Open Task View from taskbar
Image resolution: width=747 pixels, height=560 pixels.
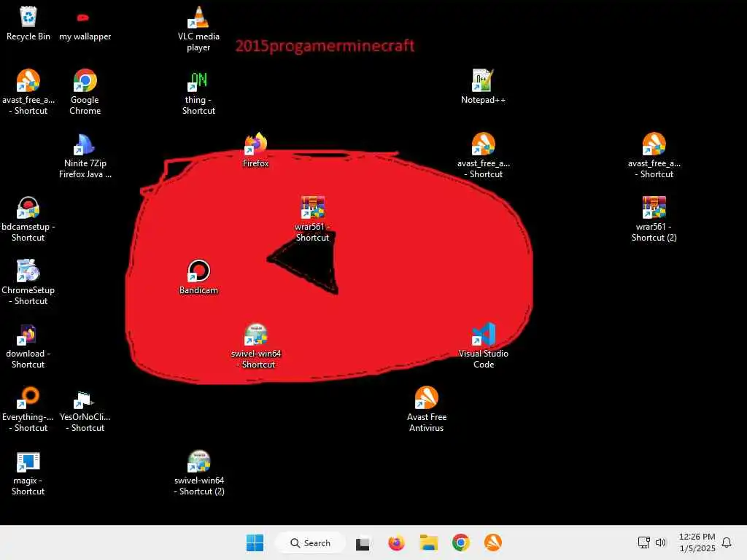[x=363, y=542]
